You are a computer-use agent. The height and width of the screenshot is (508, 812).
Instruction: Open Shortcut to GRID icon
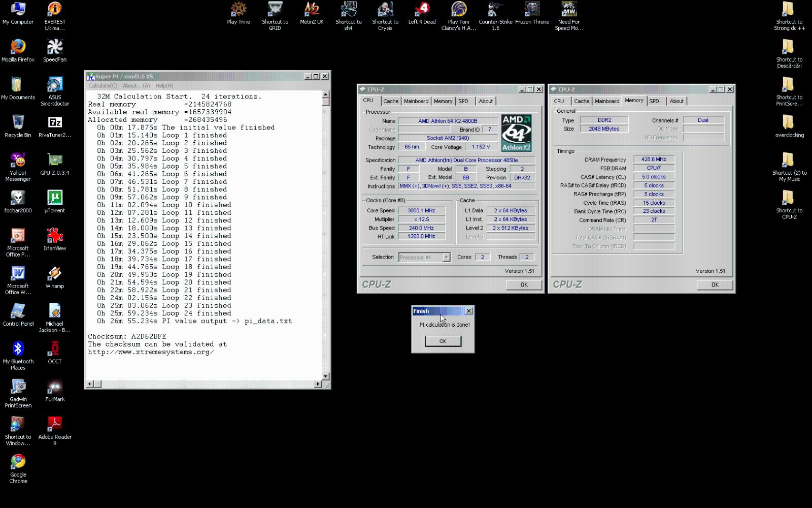(275, 16)
